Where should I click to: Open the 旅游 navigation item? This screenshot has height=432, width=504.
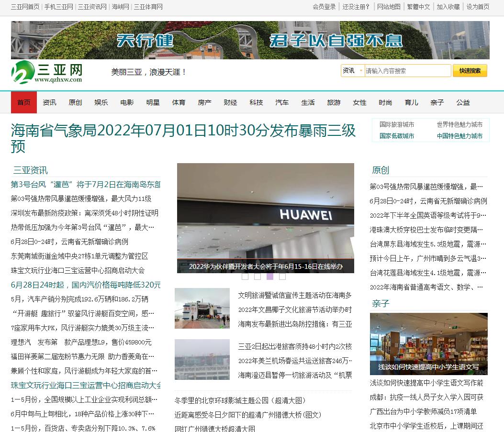pos(334,102)
